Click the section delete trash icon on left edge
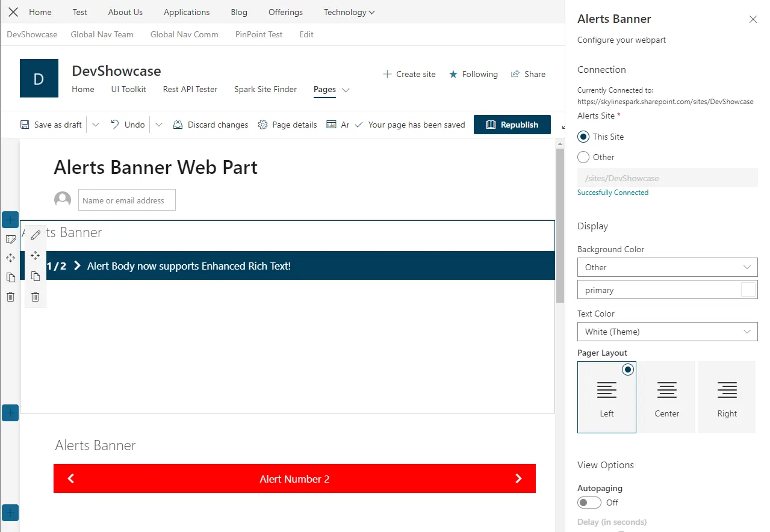Viewport: 770px width, 532px height. [x=10, y=297]
